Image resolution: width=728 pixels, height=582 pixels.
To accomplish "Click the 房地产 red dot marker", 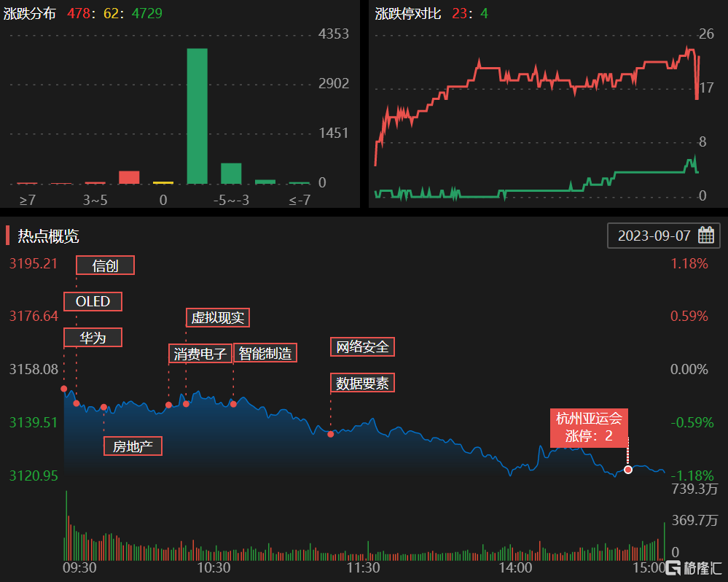I will [103, 407].
